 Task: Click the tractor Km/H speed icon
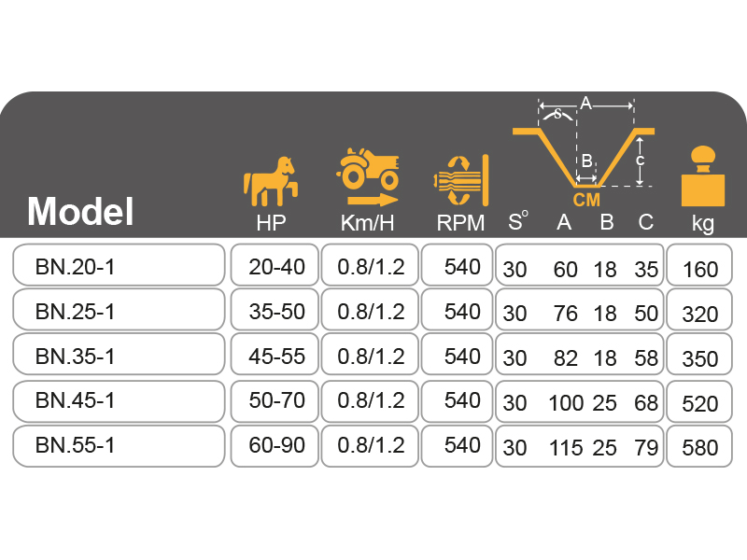(x=367, y=176)
